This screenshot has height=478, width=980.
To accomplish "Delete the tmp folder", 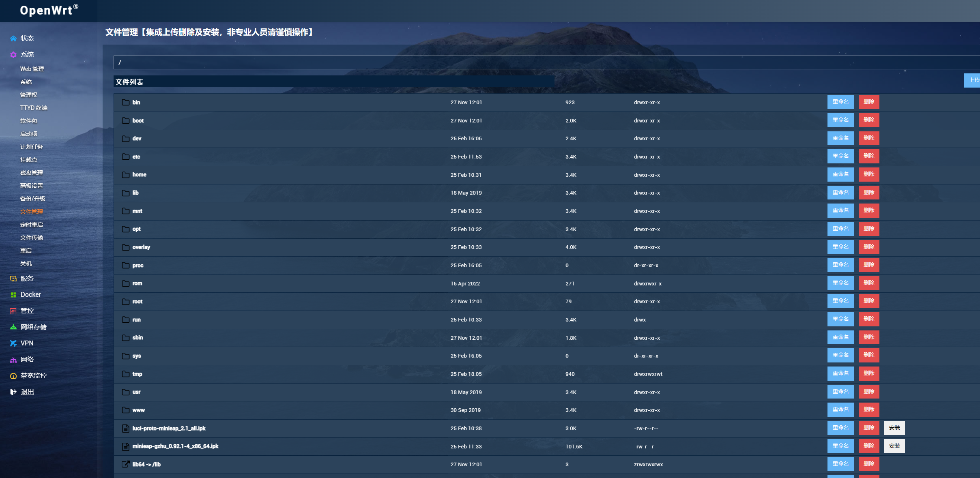I will pyautogui.click(x=868, y=373).
